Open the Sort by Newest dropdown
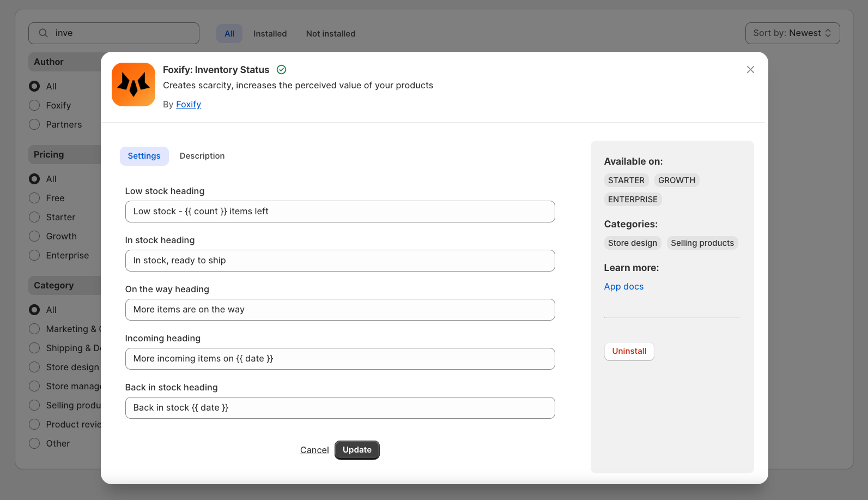 [792, 33]
